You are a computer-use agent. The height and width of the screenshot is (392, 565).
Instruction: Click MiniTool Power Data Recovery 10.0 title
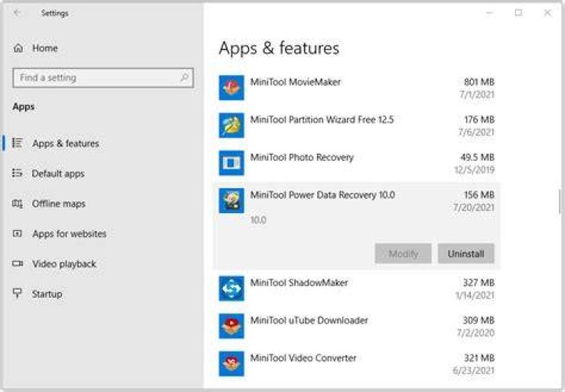pyautogui.click(x=323, y=194)
